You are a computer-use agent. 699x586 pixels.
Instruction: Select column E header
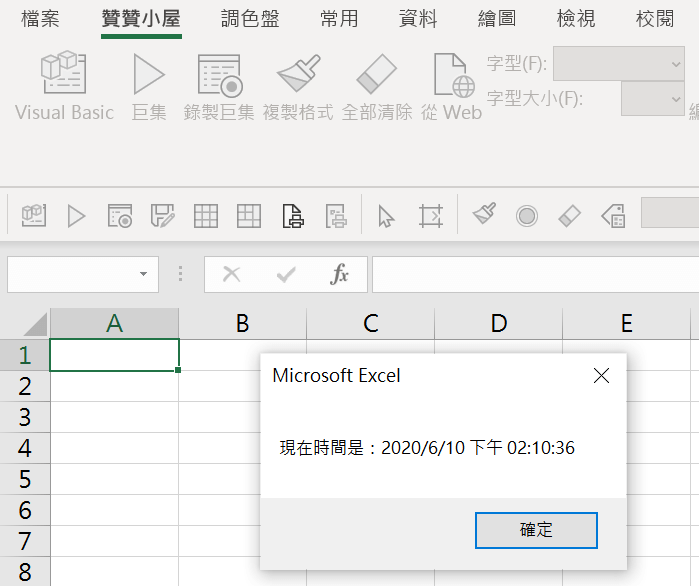pyautogui.click(x=626, y=324)
